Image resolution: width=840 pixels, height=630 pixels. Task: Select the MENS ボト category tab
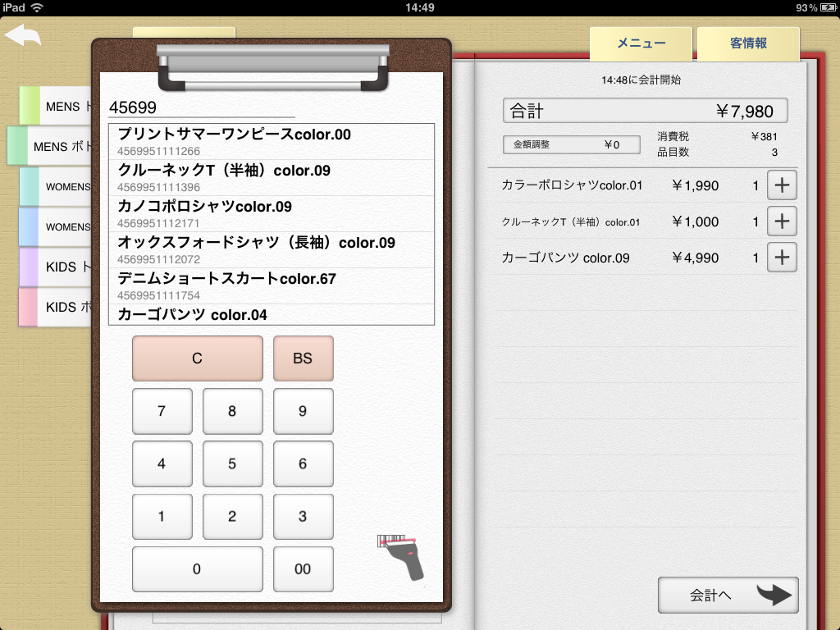(x=50, y=146)
